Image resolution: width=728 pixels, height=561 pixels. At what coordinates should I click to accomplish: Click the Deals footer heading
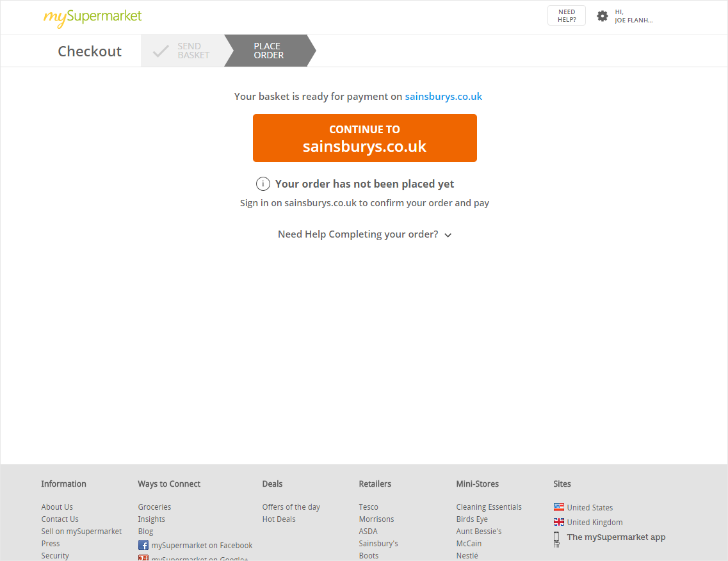click(272, 484)
